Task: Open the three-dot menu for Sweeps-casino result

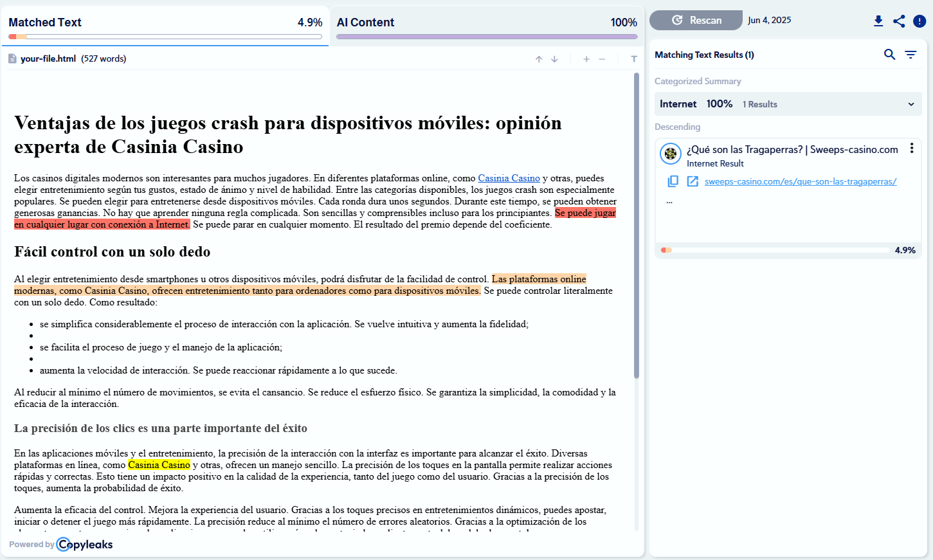Action: 911,149
